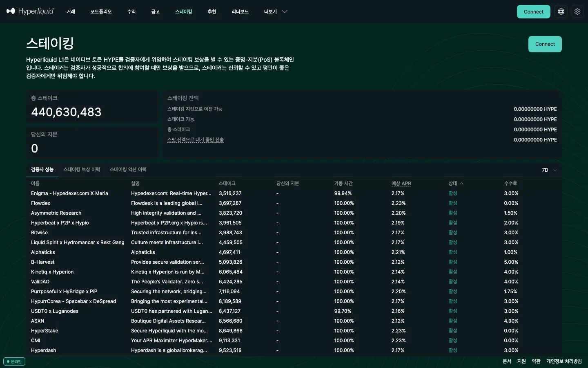Click the Connect button in the top navigation

(x=534, y=11)
